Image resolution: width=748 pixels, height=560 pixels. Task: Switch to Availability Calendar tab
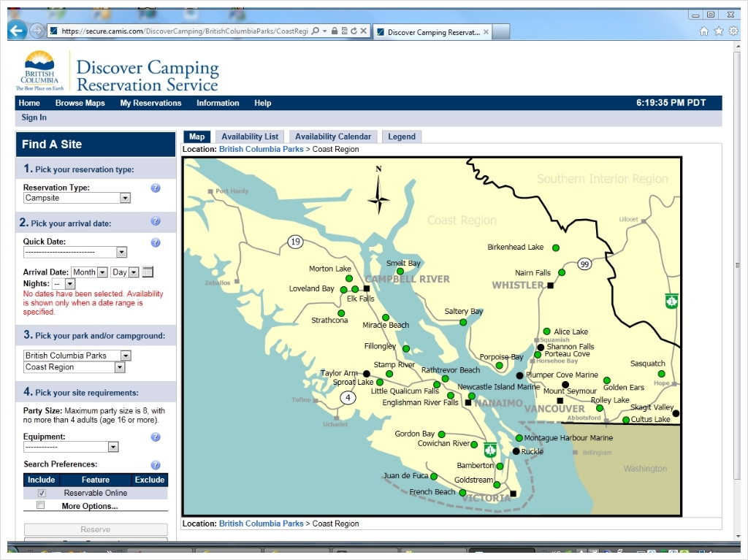(332, 137)
